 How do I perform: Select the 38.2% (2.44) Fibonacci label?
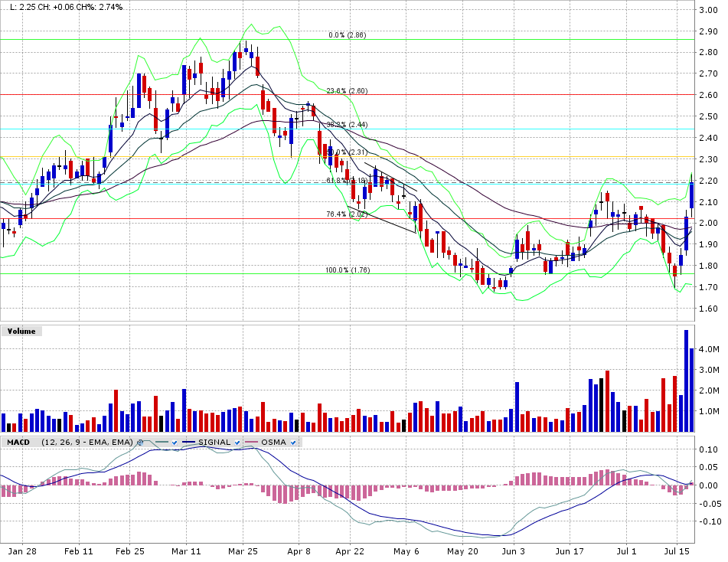pos(347,124)
